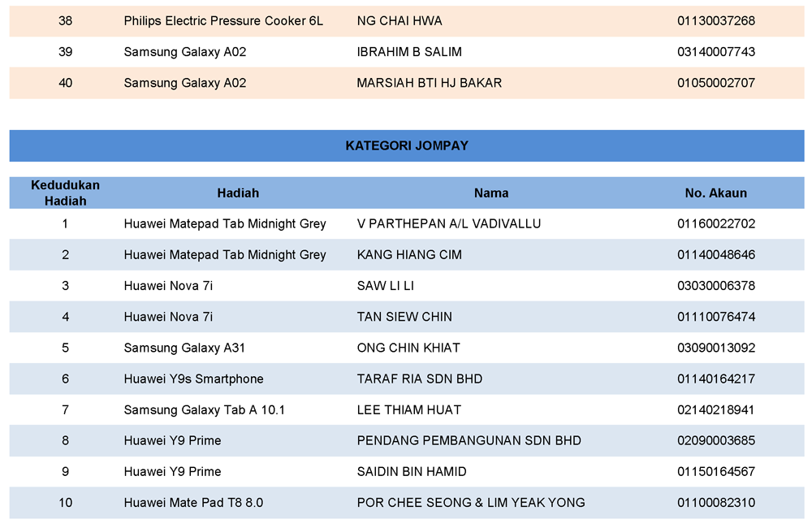812x528 pixels.
Task: Click the KATEGORI JOMPAY heading
Action: [x=407, y=145]
